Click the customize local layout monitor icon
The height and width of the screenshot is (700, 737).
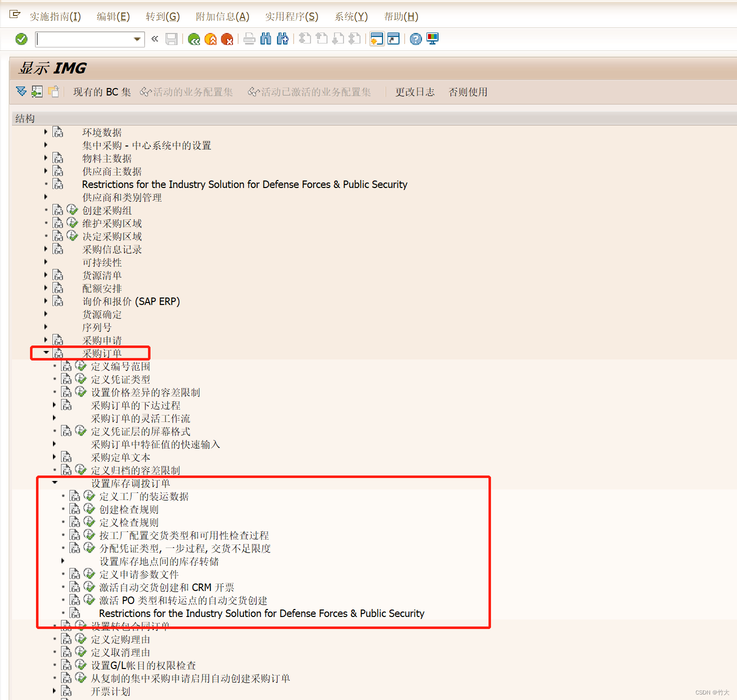(432, 39)
